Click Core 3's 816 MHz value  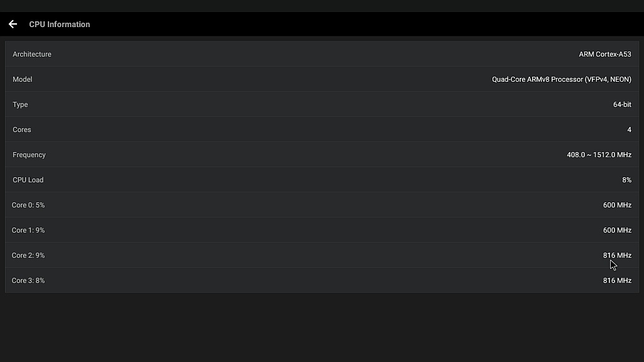[x=618, y=280]
